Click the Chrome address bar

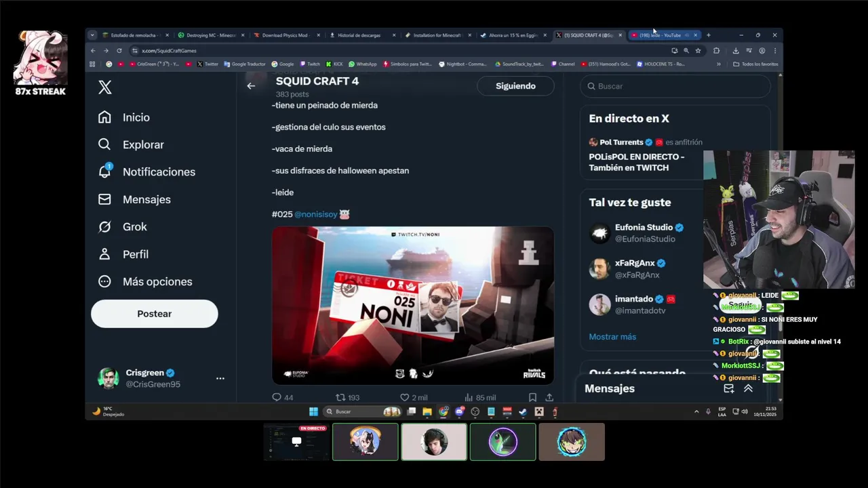coord(400,50)
